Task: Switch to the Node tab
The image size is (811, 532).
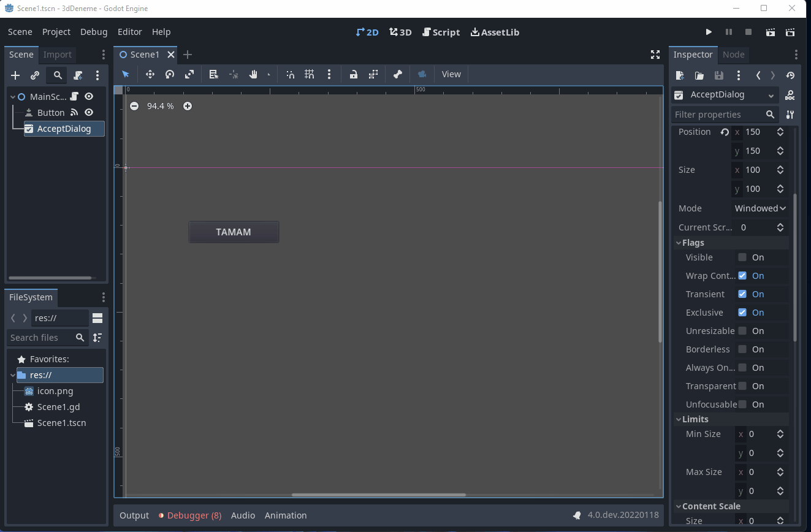Action: click(x=733, y=55)
